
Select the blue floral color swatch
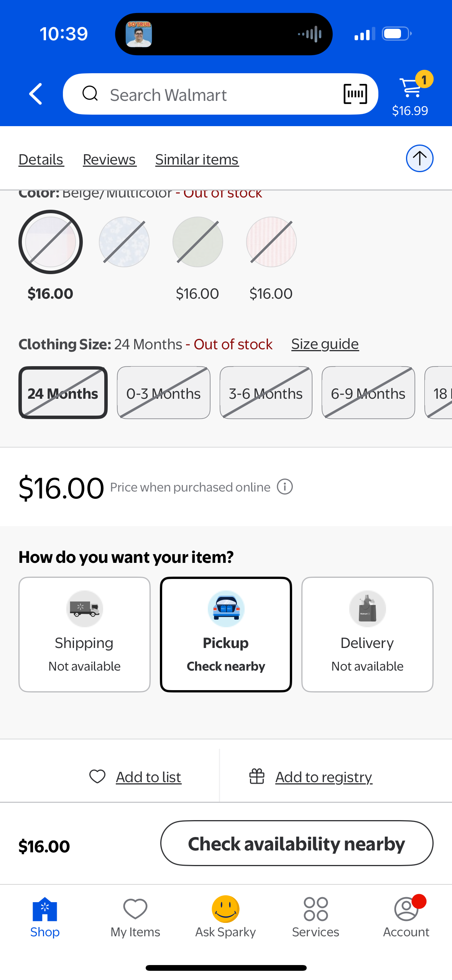pos(124,242)
